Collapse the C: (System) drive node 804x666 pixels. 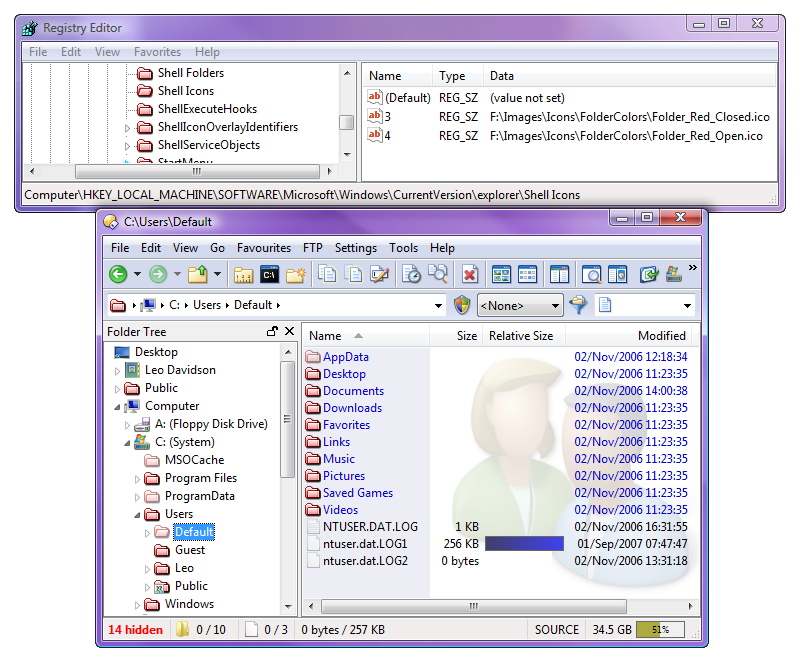127,442
